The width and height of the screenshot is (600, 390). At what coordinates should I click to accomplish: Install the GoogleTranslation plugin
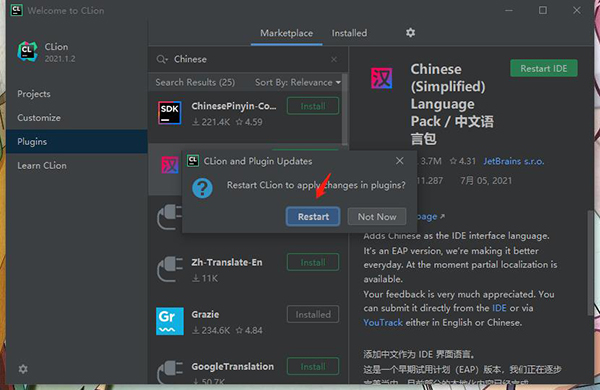coord(313,366)
